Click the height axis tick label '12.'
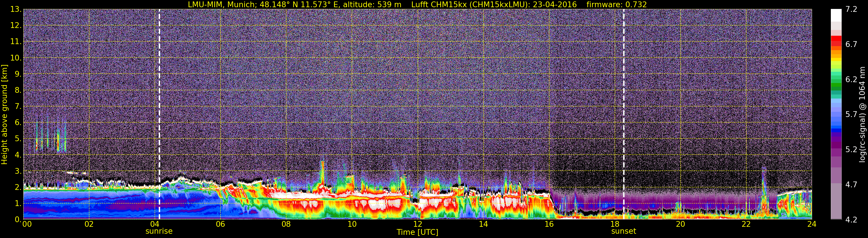 (x=16, y=26)
